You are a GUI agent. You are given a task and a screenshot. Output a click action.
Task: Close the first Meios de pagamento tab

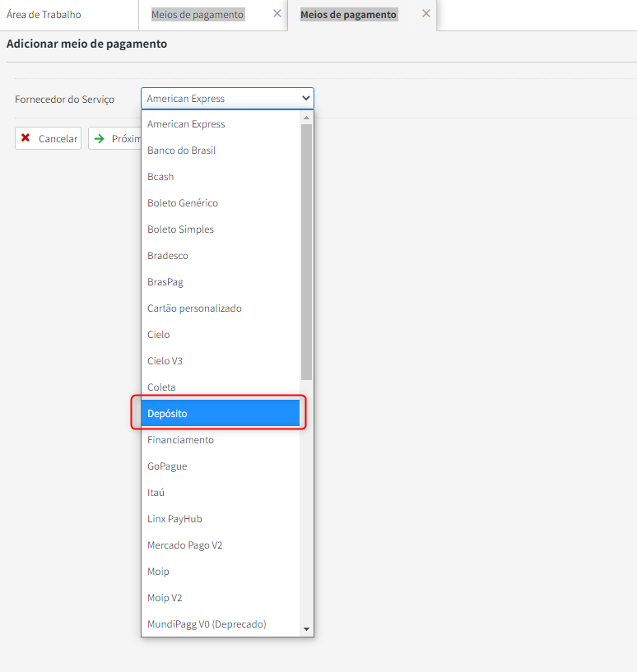click(x=277, y=14)
